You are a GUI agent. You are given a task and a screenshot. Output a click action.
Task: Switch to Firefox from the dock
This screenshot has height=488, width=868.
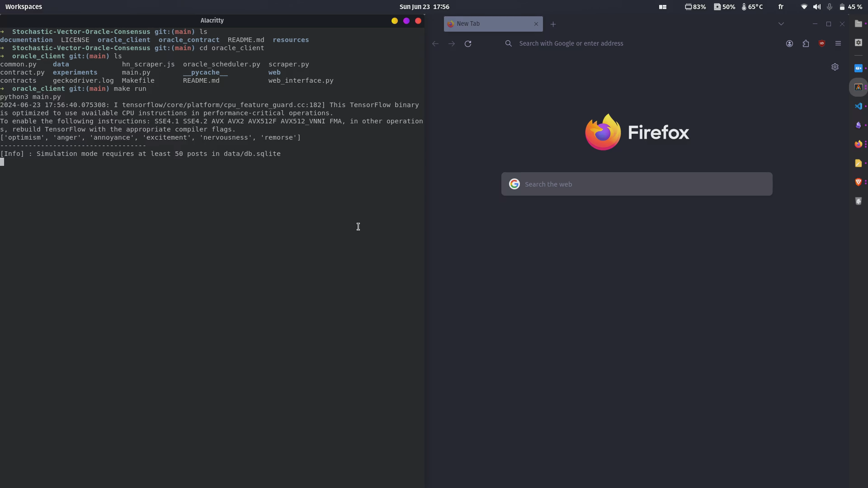pyautogui.click(x=858, y=144)
